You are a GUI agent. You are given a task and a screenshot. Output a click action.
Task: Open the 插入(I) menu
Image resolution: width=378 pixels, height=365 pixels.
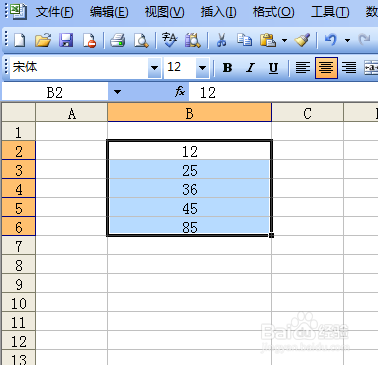tap(218, 12)
